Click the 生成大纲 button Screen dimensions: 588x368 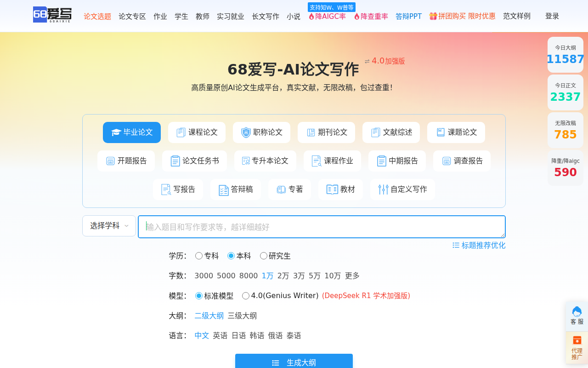pyautogui.click(x=294, y=362)
